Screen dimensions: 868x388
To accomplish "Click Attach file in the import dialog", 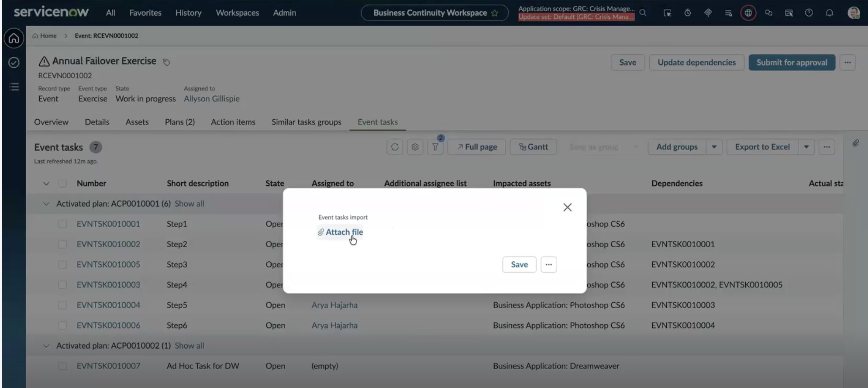I will (340, 232).
